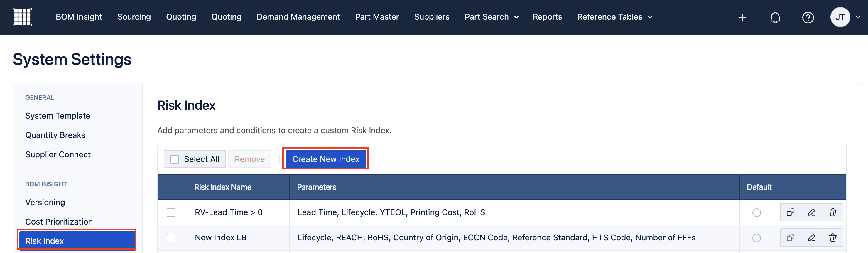Click the Create New Index button
868x253 pixels.
point(325,159)
